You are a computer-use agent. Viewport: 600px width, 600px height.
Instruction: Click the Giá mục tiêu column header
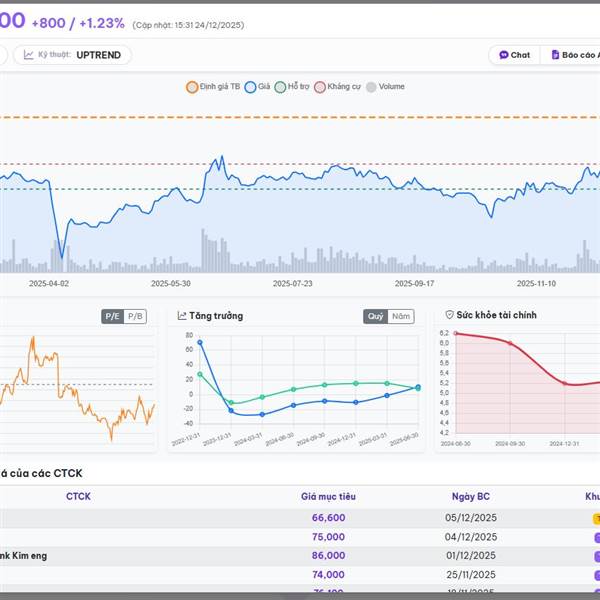[x=328, y=497]
